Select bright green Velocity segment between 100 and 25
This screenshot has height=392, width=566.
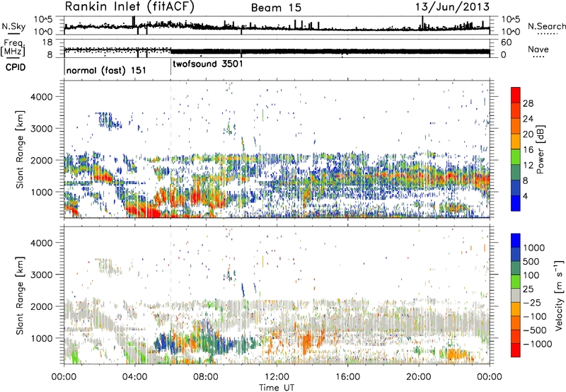click(516, 282)
